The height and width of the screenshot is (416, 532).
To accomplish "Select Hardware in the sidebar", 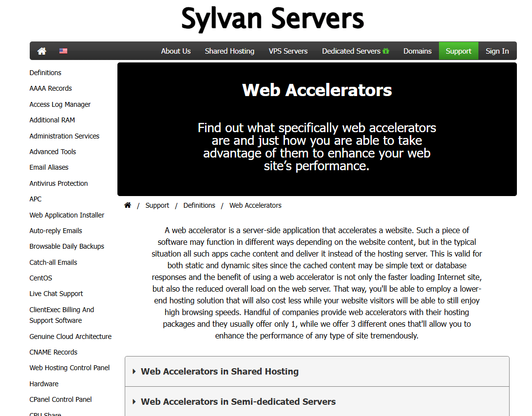I will pyautogui.click(x=44, y=384).
